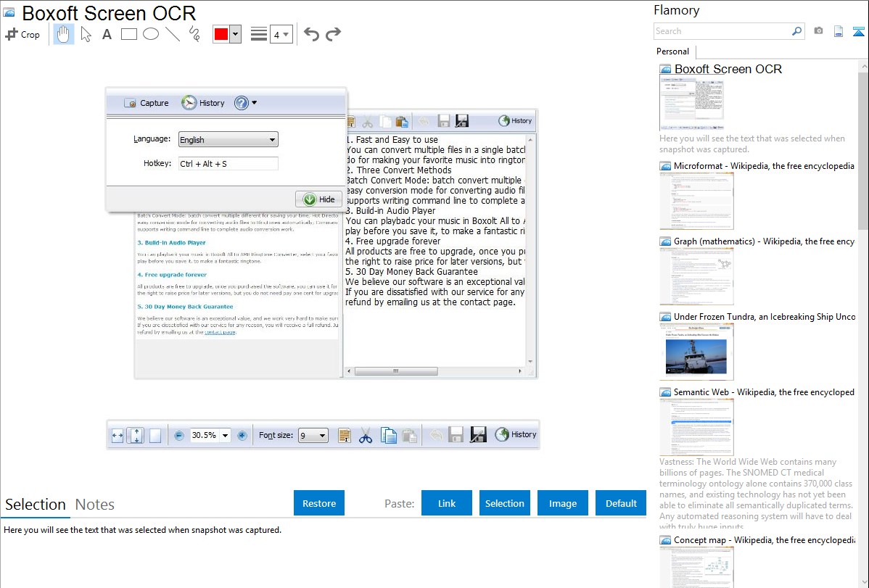This screenshot has height=588, width=869.
Task: Open the help dropdown arrow
Action: [255, 102]
